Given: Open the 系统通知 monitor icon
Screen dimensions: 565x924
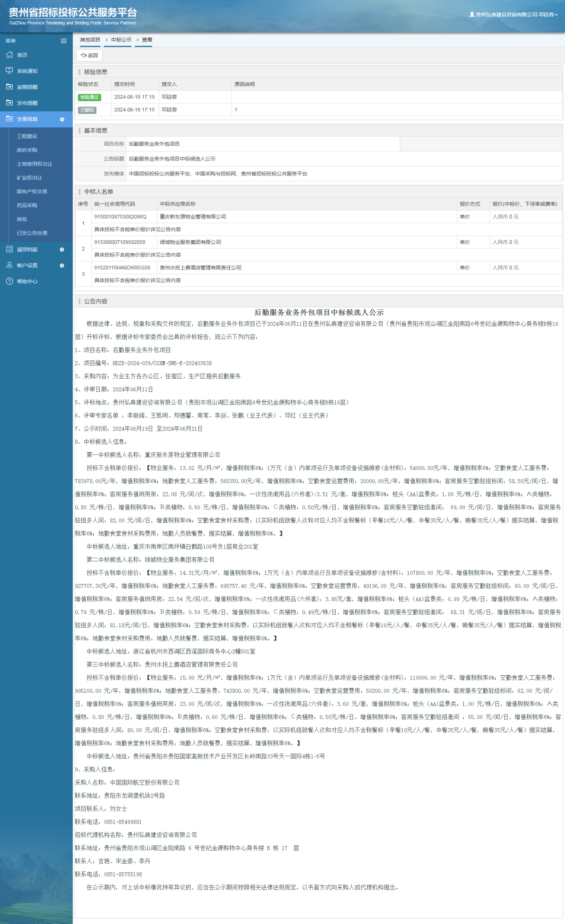Looking at the screenshot, I should coord(9,71).
